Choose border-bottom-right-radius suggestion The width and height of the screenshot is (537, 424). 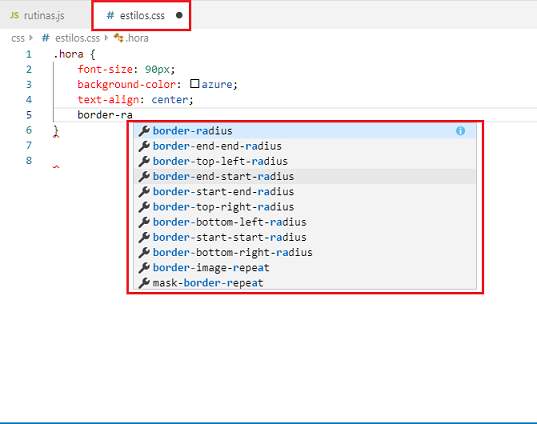tap(305, 252)
